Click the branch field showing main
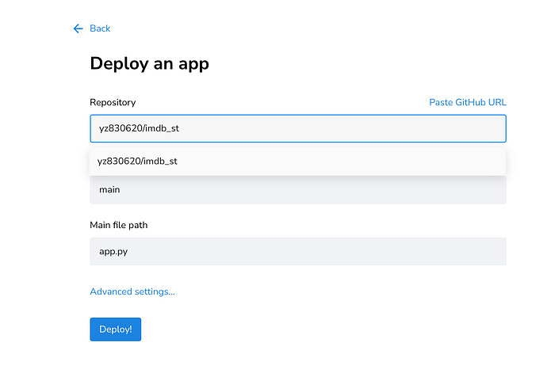 click(298, 190)
